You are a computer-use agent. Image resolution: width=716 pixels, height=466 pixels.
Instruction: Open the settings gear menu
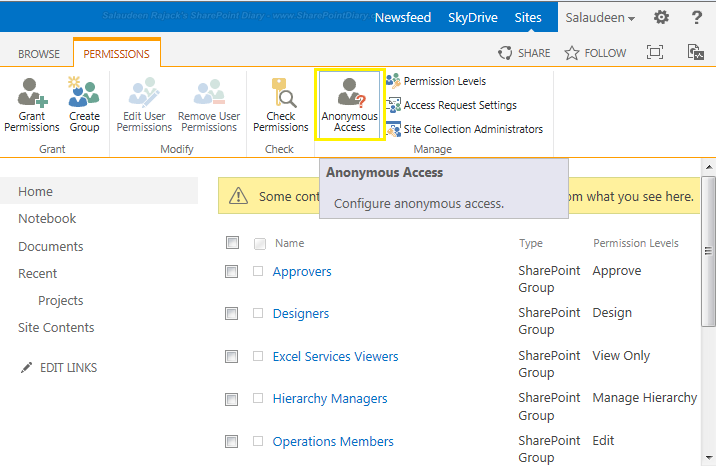point(661,18)
